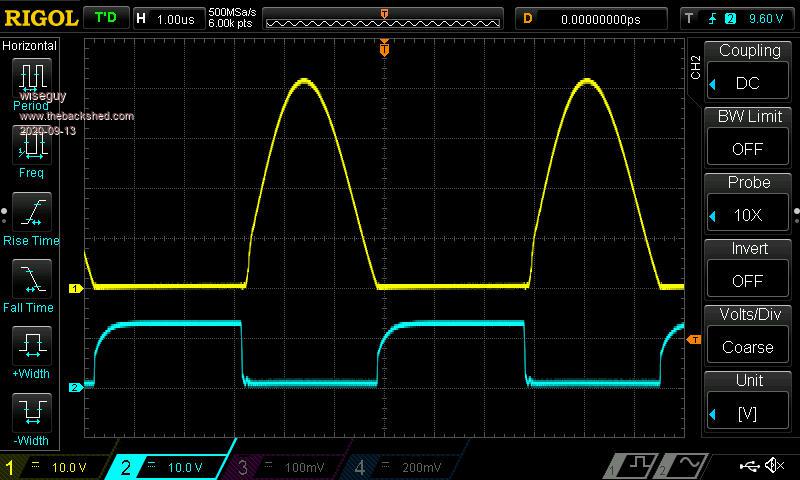
Task: Choose the Fall Time measurement icon
Action: coord(30,280)
